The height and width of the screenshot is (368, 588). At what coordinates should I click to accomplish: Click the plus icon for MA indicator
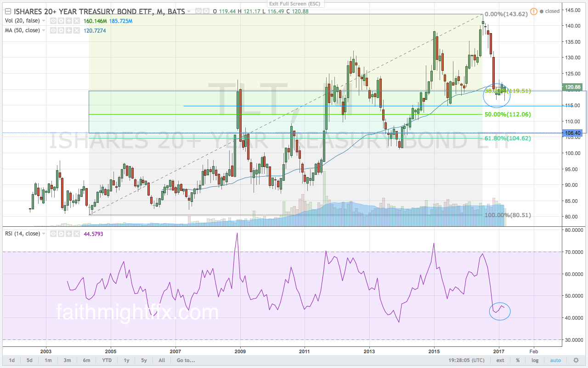[x=69, y=30]
